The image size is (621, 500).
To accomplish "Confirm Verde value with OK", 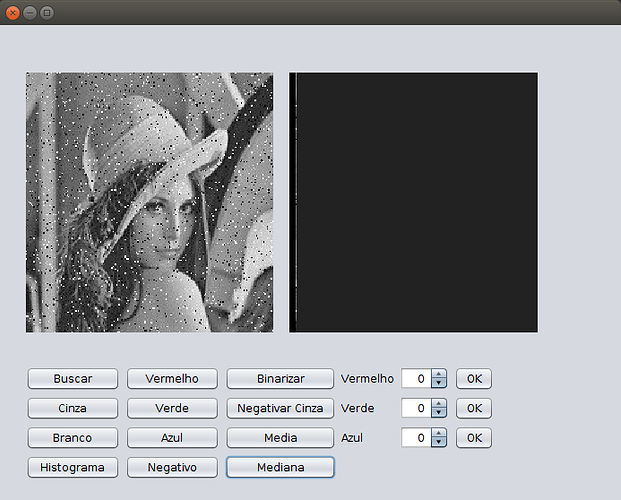I will [474, 408].
